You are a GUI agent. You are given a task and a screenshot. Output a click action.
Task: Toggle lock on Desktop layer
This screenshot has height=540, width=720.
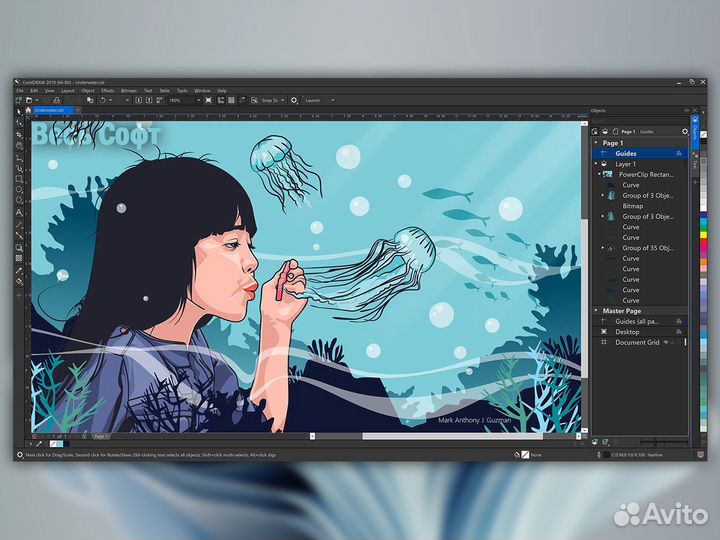(x=679, y=332)
